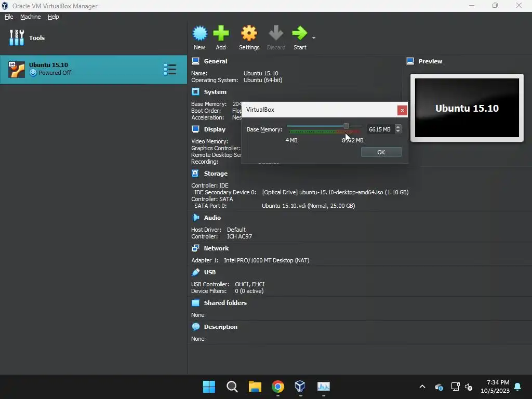Click the taskbar clock 7:34 PM
The width and height of the screenshot is (532, 399).
(x=498, y=382)
